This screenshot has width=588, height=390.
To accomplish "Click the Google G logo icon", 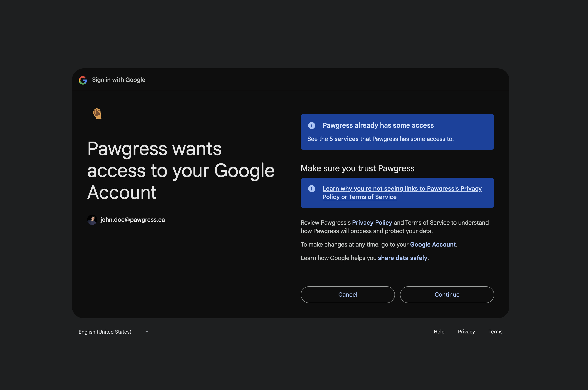I will point(83,80).
